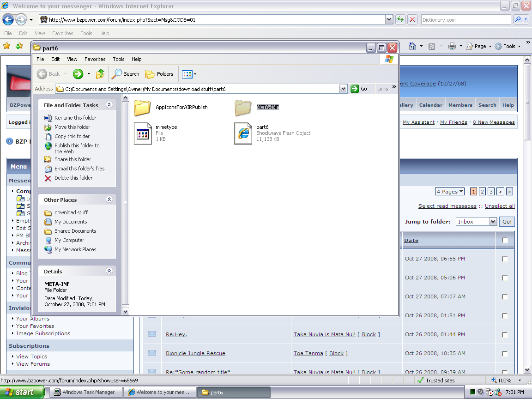This screenshot has height=399, width=532.
Task: Select the META-INF folder
Action: pyautogui.click(x=257, y=107)
